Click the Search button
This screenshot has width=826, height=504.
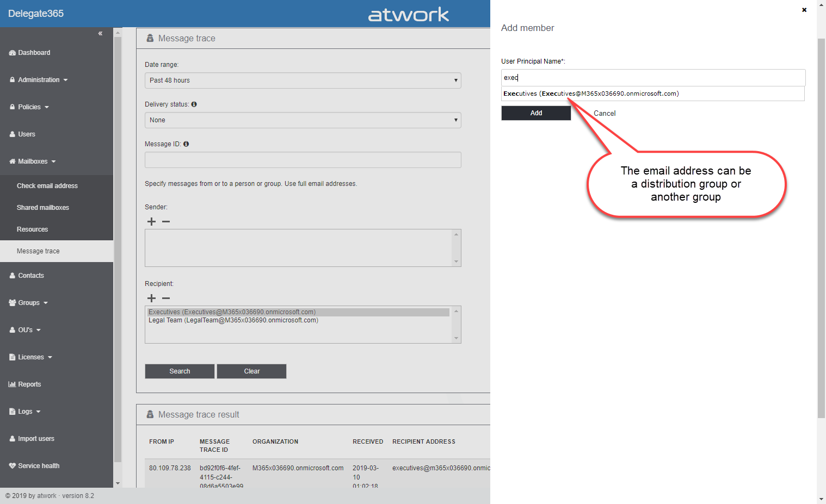(x=180, y=371)
